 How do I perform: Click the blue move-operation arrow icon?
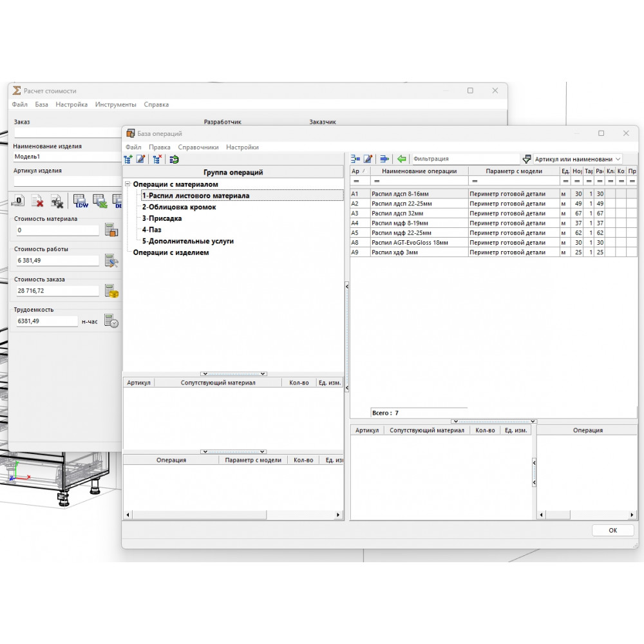click(x=384, y=159)
